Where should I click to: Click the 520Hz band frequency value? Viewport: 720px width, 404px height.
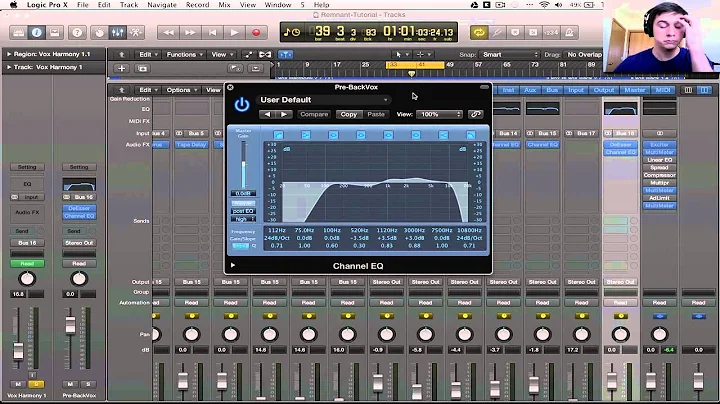[359, 230]
